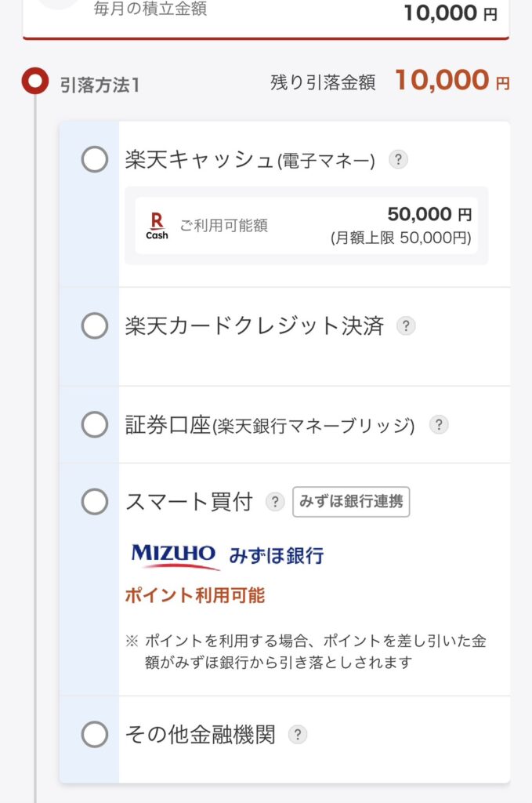Select 楽天カードクレジット決済 radio button

click(x=95, y=325)
